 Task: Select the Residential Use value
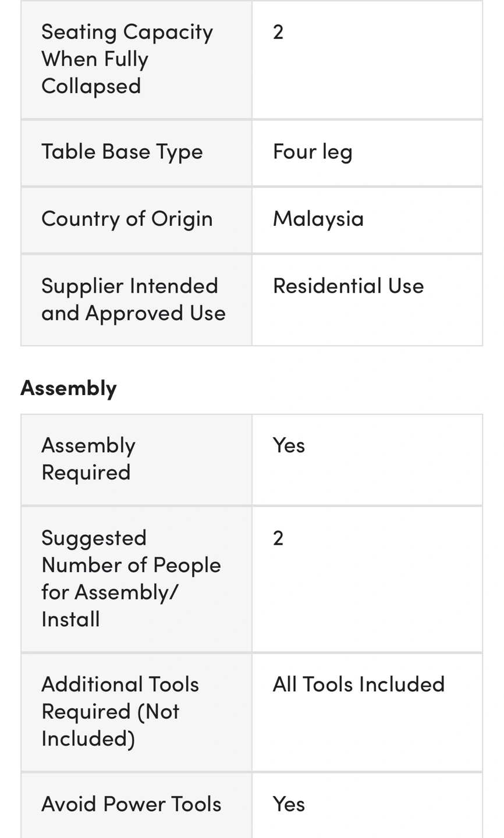(348, 286)
